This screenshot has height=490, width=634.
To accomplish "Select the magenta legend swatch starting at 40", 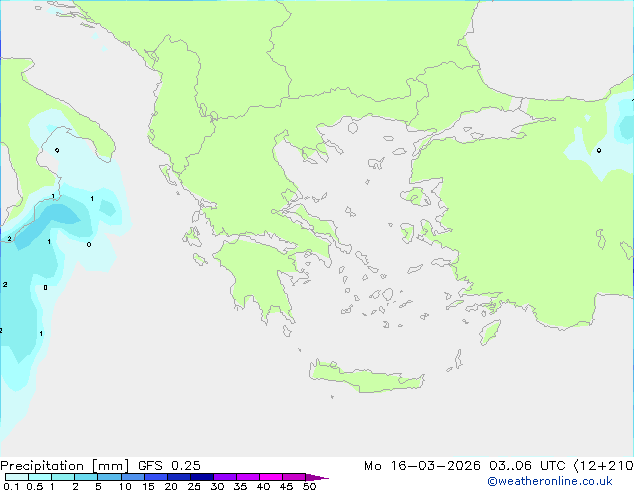I will click(271, 477).
